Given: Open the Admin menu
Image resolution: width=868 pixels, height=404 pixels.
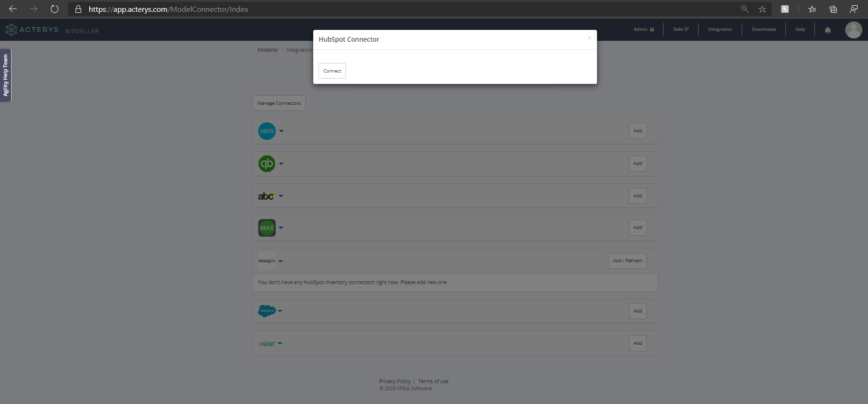Looking at the screenshot, I should [644, 29].
